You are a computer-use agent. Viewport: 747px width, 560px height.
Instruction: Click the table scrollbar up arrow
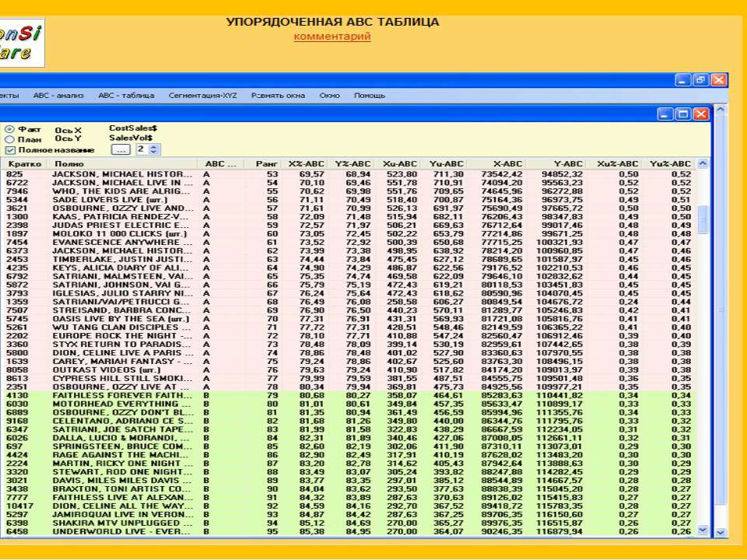702,163
